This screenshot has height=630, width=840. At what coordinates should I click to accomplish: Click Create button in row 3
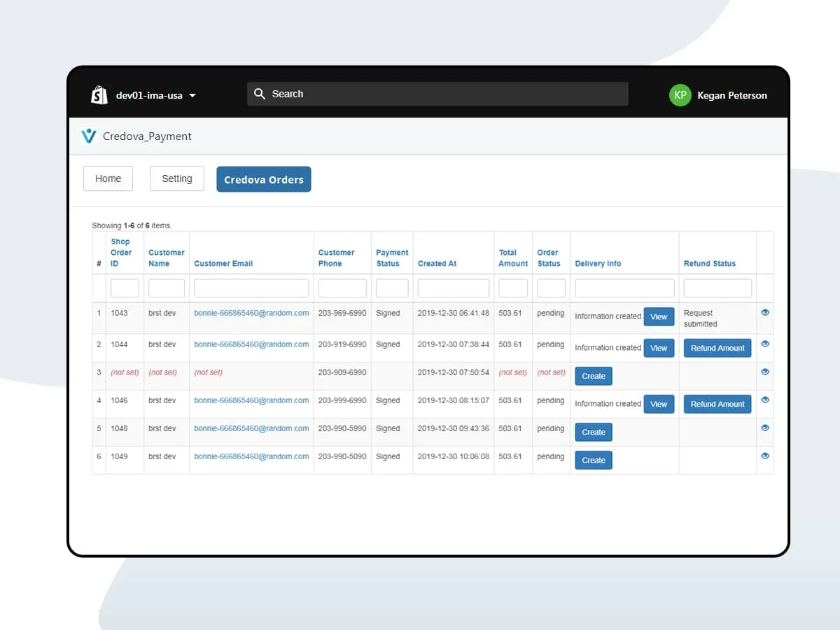(594, 376)
